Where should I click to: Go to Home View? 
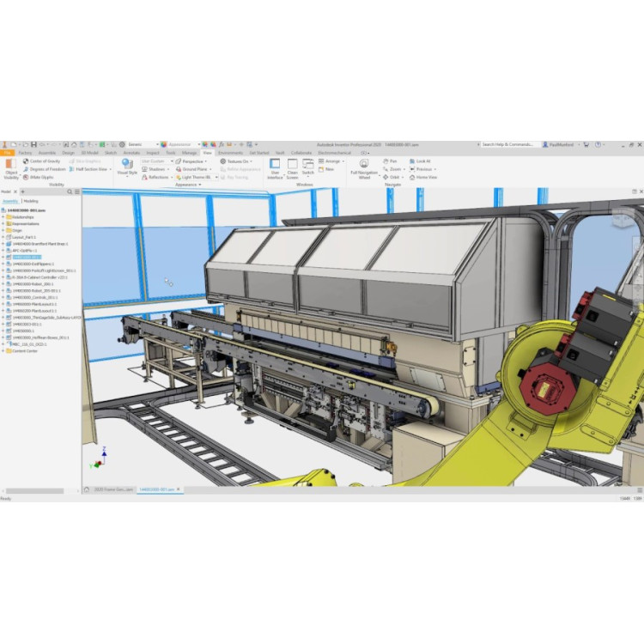click(423, 177)
